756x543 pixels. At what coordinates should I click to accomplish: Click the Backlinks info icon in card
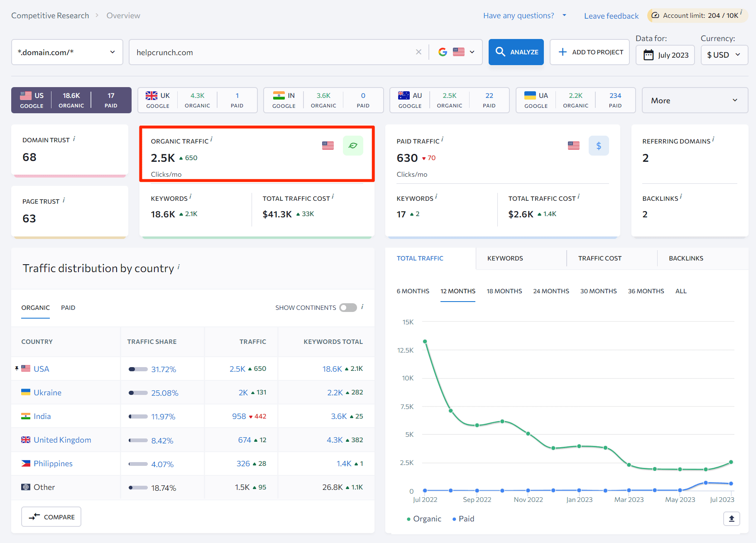coord(681,197)
